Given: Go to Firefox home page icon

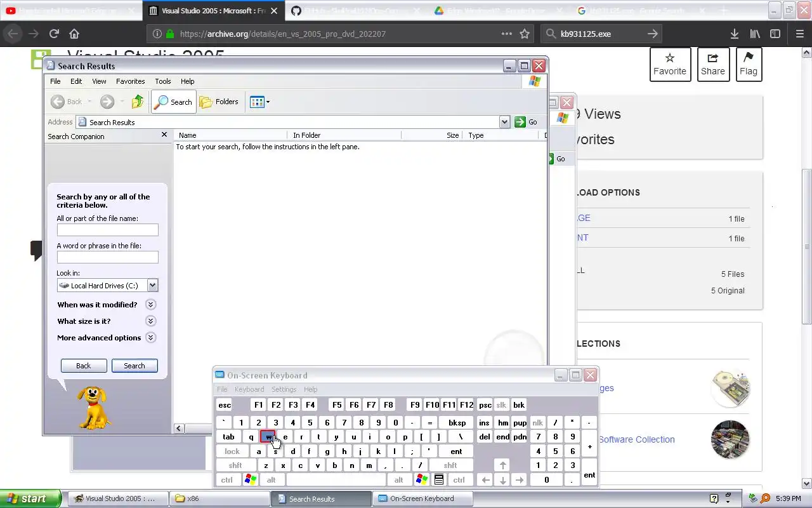Looking at the screenshot, I should click(74, 34).
